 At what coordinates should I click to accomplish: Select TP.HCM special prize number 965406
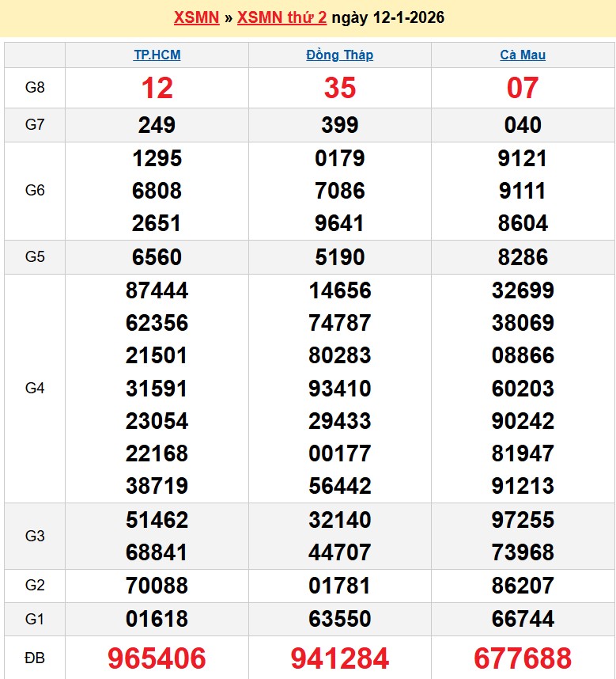click(157, 658)
